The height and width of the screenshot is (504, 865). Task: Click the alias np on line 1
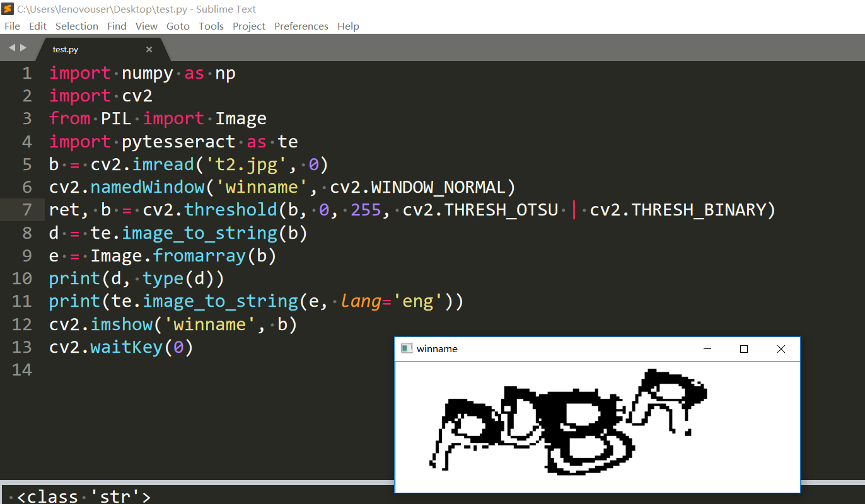click(x=225, y=74)
